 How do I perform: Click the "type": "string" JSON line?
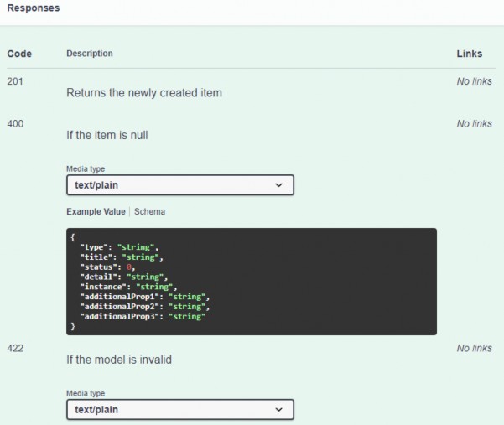119,247
